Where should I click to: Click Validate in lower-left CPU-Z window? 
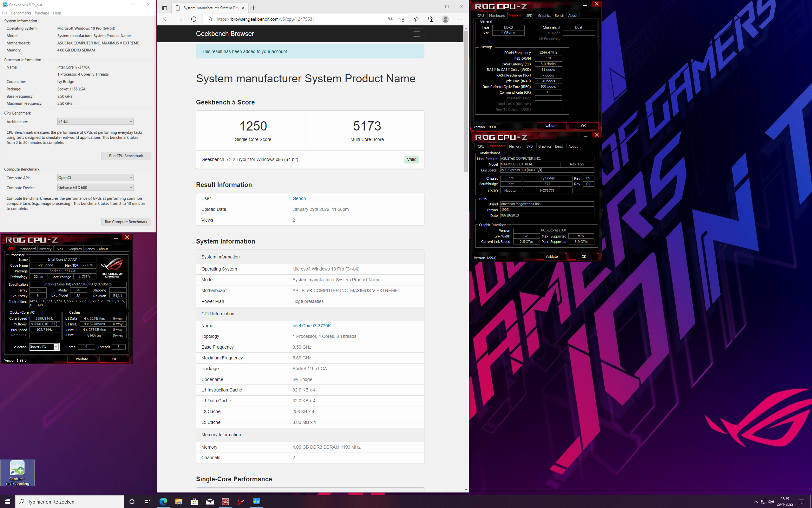point(82,359)
